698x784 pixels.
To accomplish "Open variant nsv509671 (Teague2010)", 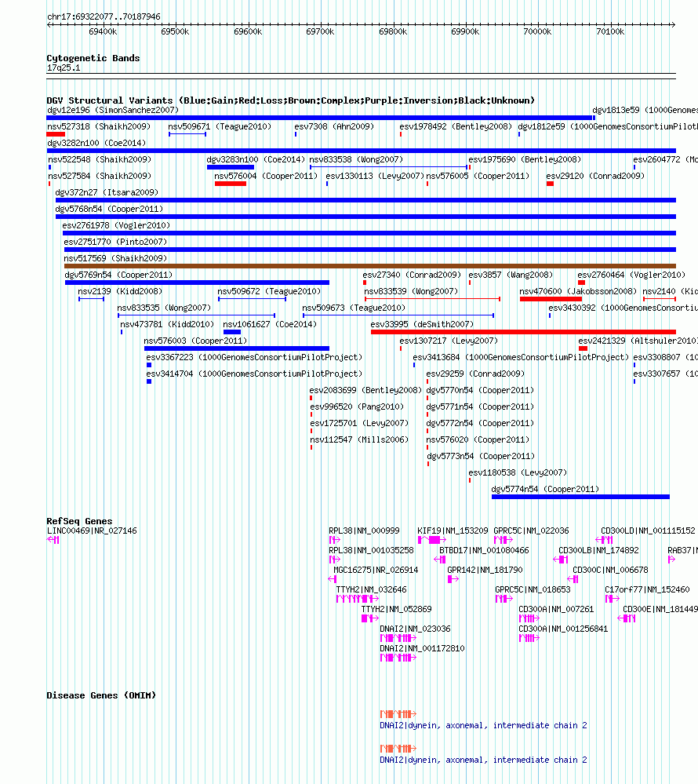I will (x=220, y=126).
